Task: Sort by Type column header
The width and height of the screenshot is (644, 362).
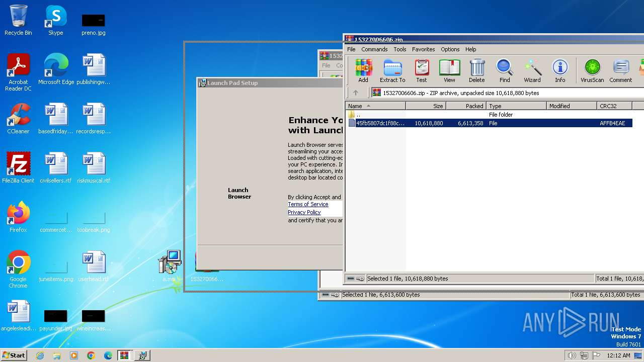Action: coord(517,106)
